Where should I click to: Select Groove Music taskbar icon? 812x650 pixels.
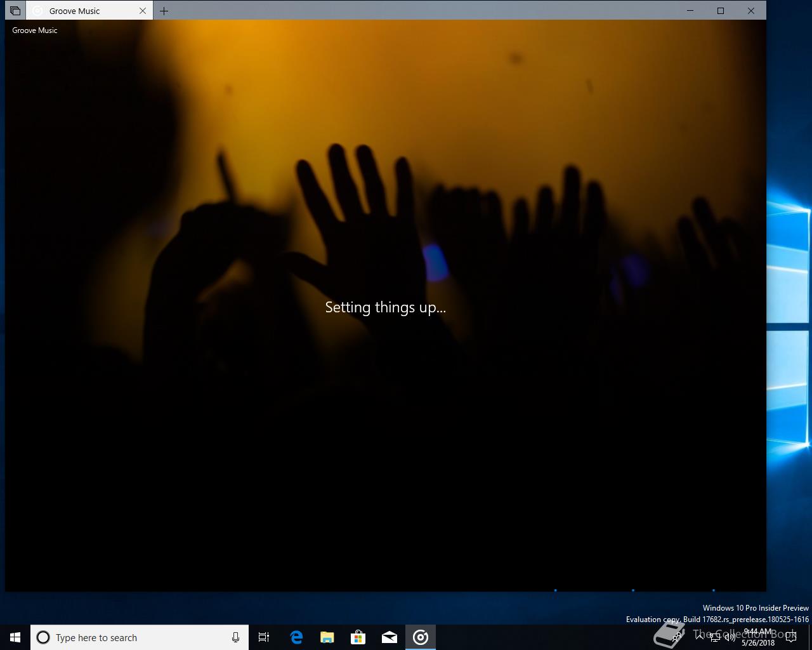(421, 637)
